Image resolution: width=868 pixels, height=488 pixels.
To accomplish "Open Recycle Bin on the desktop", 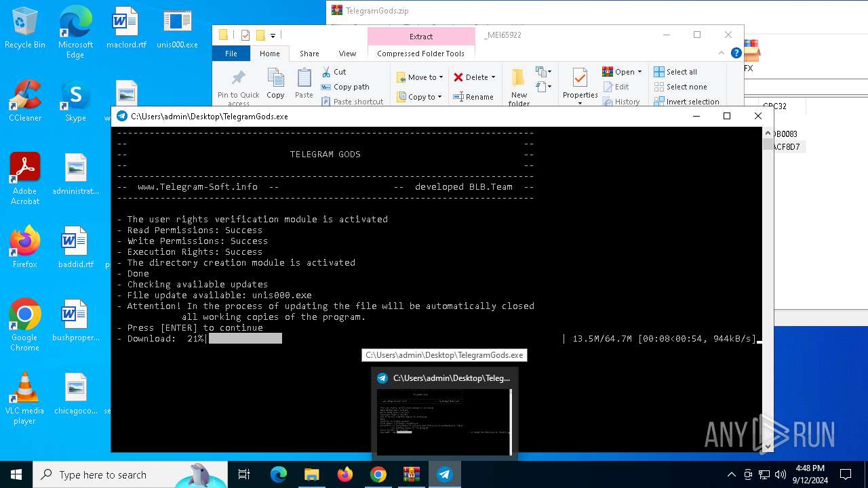I will [25, 28].
